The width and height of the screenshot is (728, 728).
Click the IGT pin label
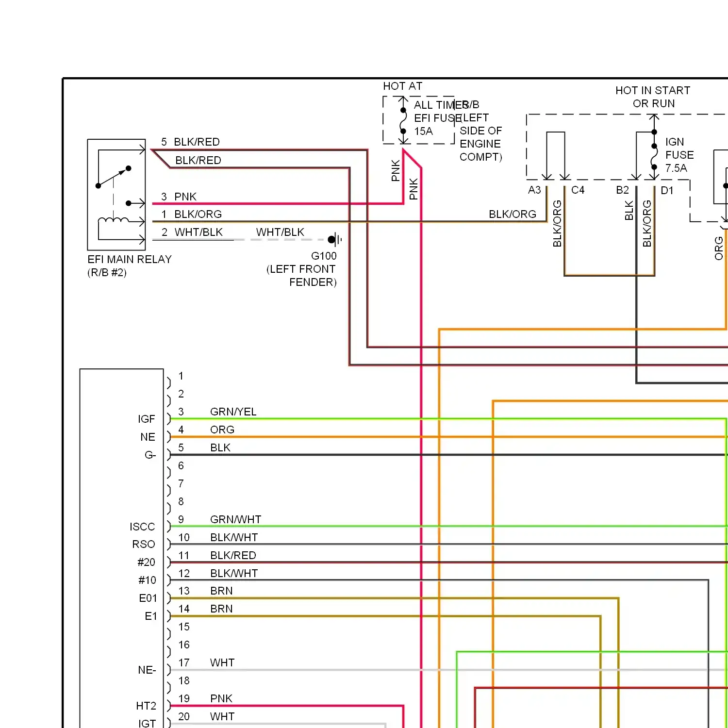coord(147,723)
